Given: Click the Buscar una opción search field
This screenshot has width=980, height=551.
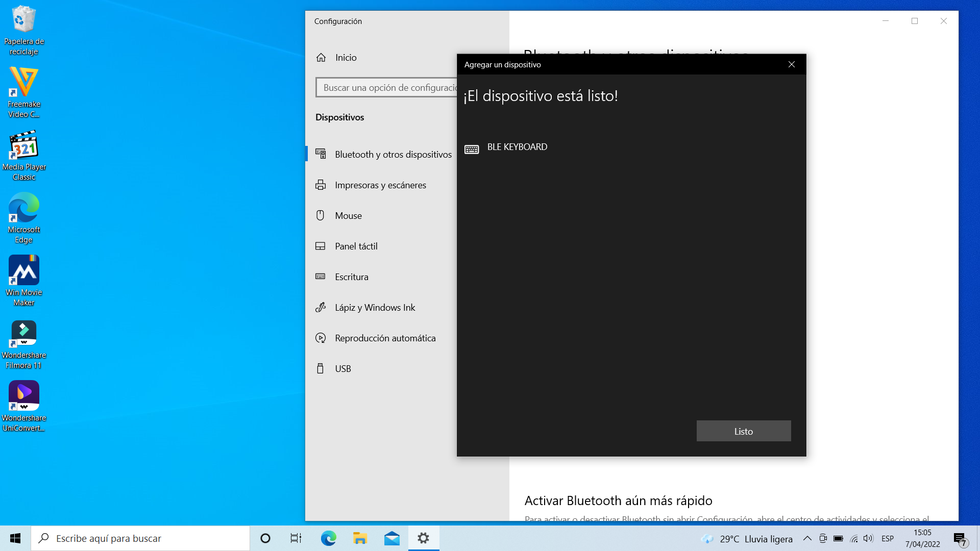Looking at the screenshot, I should 388,88.
